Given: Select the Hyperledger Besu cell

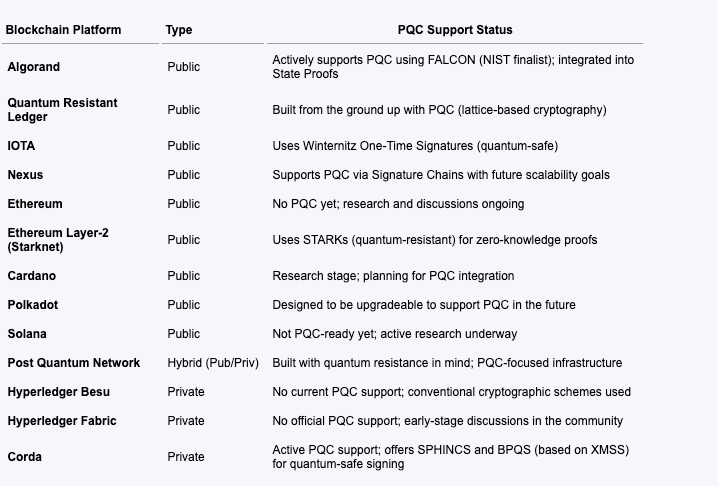Looking at the screenshot, I should tap(59, 392).
